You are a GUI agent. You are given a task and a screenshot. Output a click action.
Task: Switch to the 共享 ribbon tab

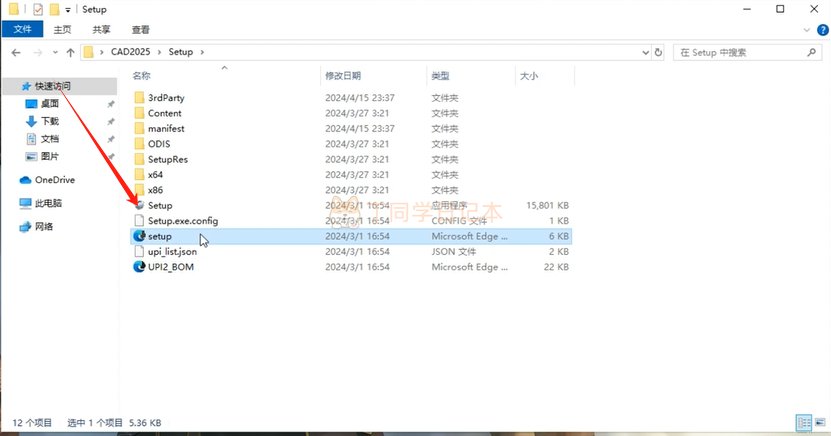click(x=101, y=30)
